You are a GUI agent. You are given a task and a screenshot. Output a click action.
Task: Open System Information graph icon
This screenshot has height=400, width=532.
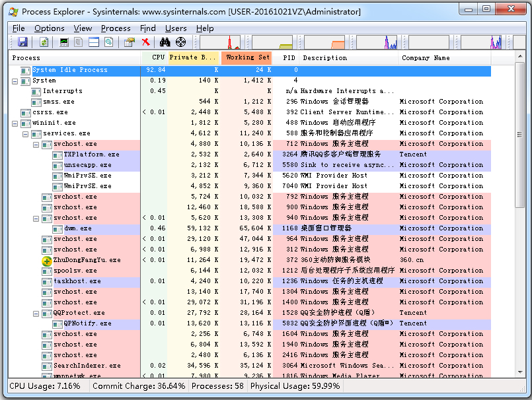64,42
